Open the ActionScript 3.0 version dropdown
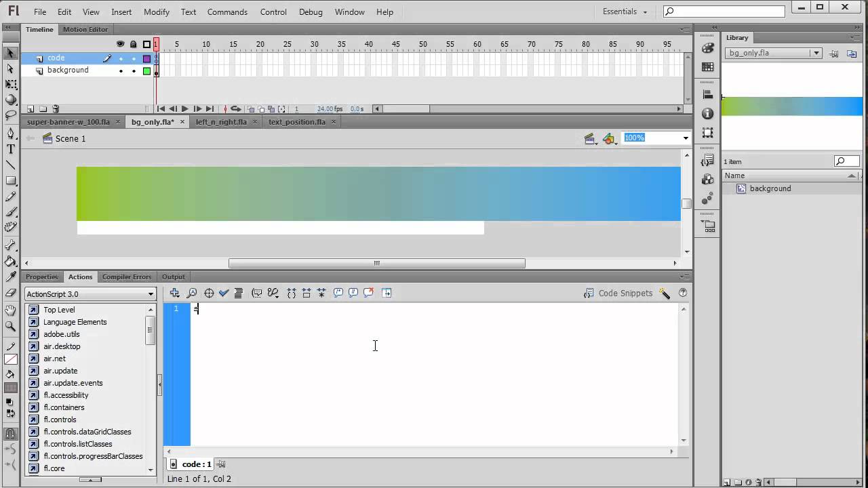Screen dimensions: 868x488 pos(90,293)
